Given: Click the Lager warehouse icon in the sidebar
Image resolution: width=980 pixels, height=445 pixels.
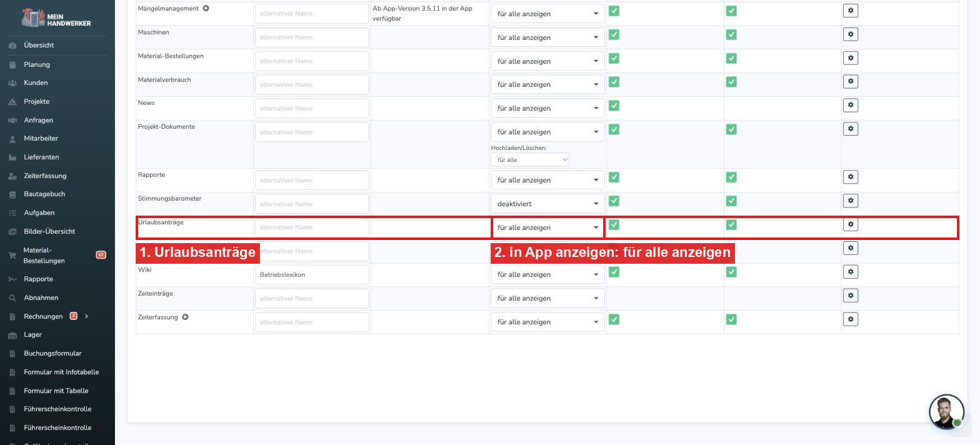Looking at the screenshot, I should (12, 335).
